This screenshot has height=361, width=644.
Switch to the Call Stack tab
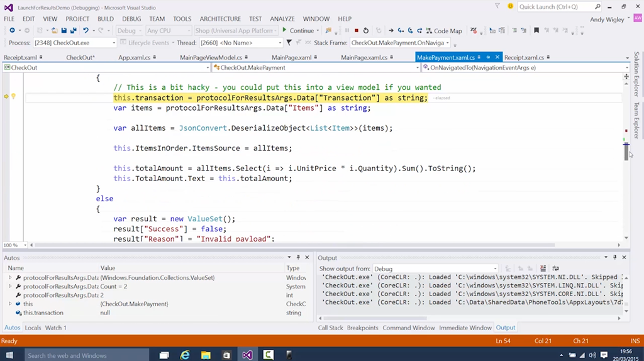pos(330,328)
